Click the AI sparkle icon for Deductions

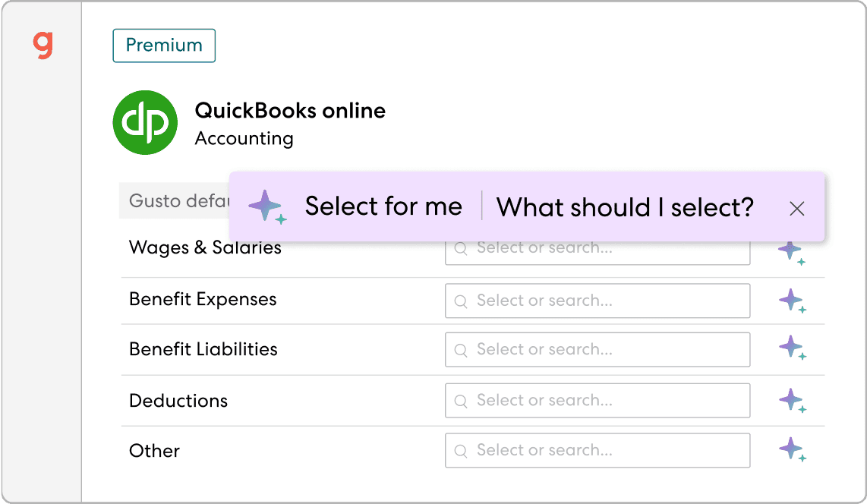tap(793, 400)
